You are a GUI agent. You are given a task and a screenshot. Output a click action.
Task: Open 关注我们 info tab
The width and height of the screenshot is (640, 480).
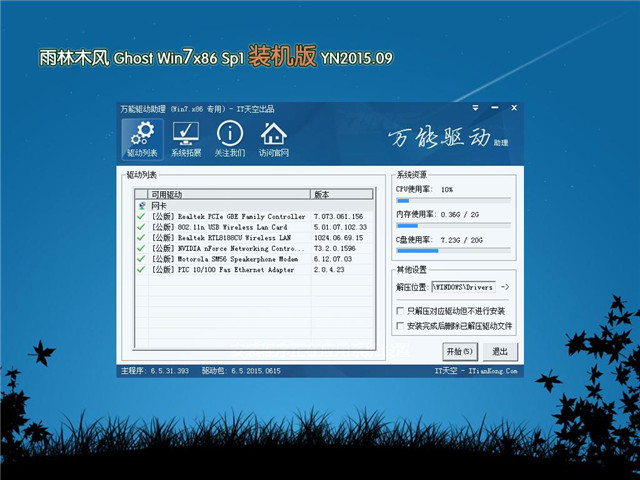pos(230,139)
